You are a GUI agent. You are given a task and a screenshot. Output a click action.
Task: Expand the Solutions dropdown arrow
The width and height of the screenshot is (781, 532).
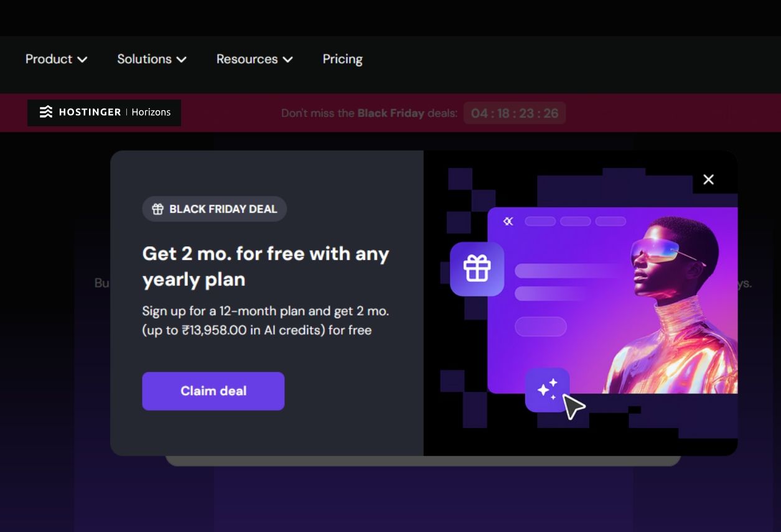pos(181,60)
